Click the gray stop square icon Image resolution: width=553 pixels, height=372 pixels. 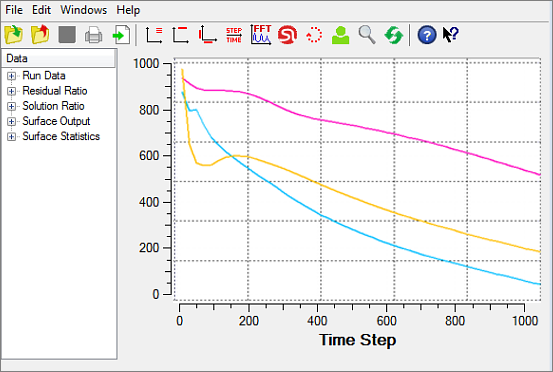point(67,35)
